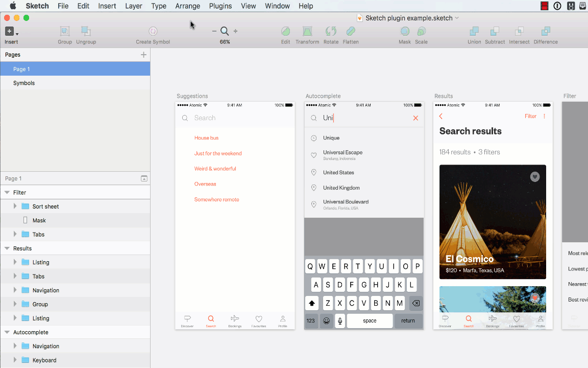Open the Edit menu
Image resolution: width=588 pixels, height=368 pixels.
pos(83,6)
